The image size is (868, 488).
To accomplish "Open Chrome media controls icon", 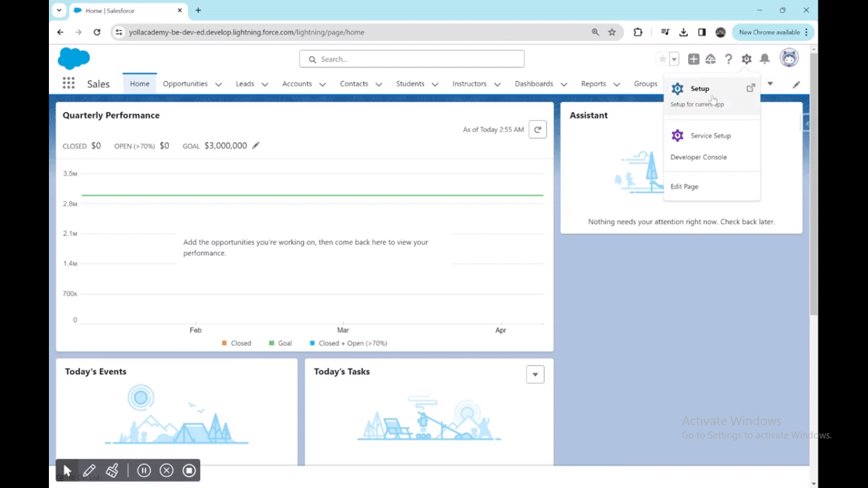I will pyautogui.click(x=665, y=32).
